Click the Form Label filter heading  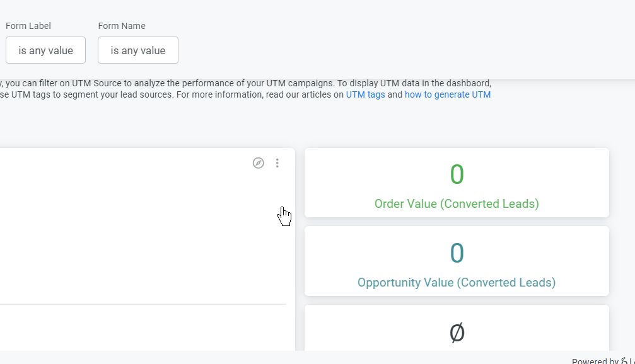tap(28, 26)
